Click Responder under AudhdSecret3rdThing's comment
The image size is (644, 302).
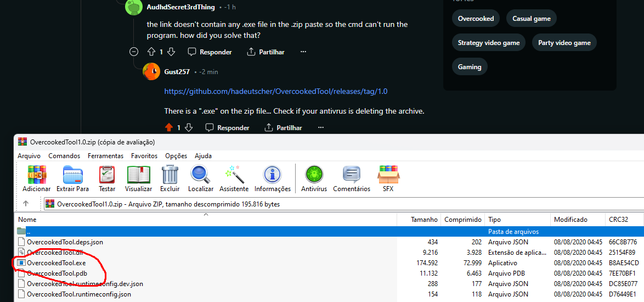(210, 52)
